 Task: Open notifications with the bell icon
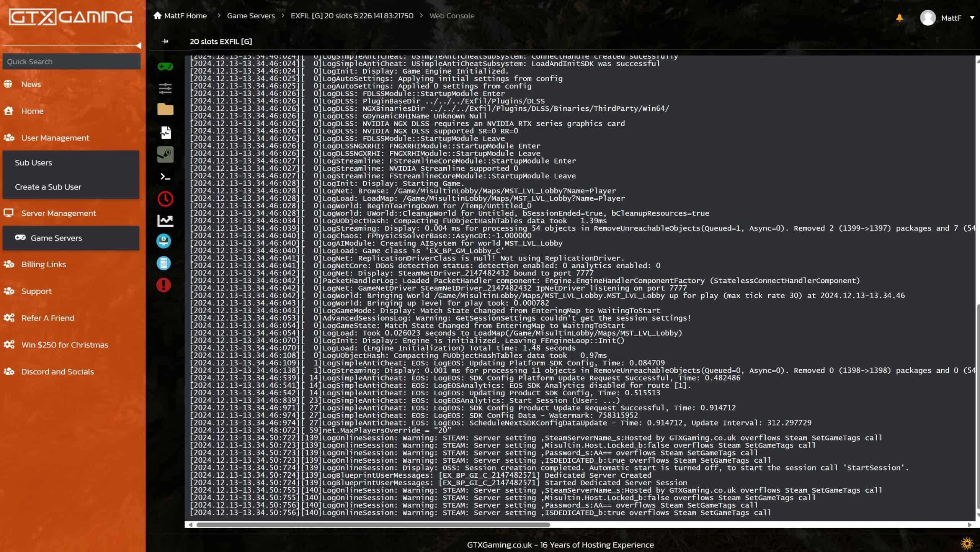pyautogui.click(x=899, y=18)
